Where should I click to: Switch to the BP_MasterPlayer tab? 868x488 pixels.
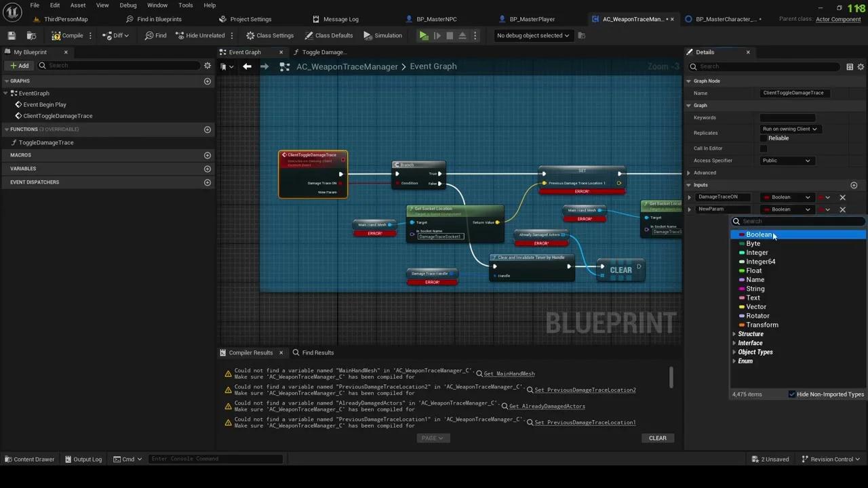tap(532, 19)
